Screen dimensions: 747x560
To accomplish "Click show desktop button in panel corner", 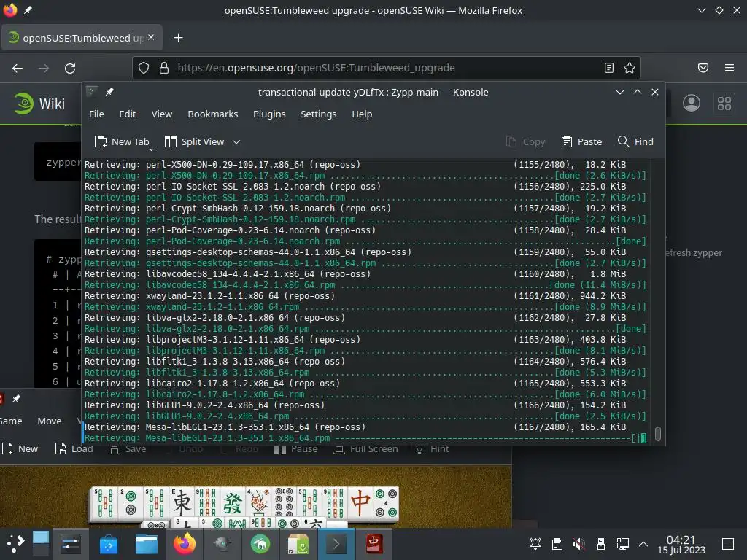I will (x=728, y=543).
